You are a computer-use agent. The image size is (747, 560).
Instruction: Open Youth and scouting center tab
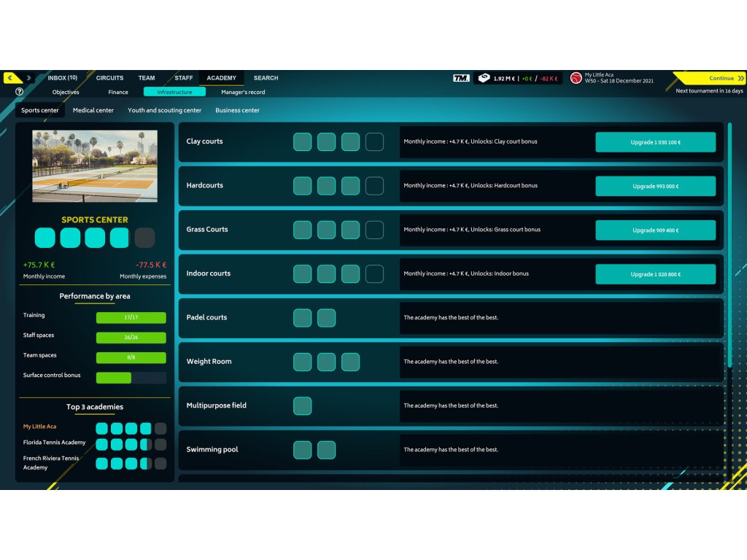pyautogui.click(x=164, y=110)
